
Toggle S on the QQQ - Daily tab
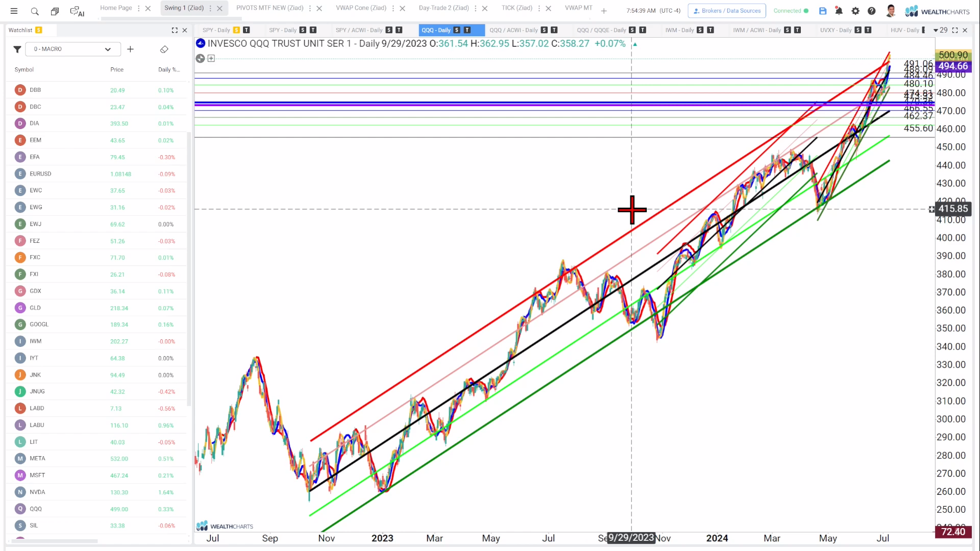pyautogui.click(x=457, y=30)
